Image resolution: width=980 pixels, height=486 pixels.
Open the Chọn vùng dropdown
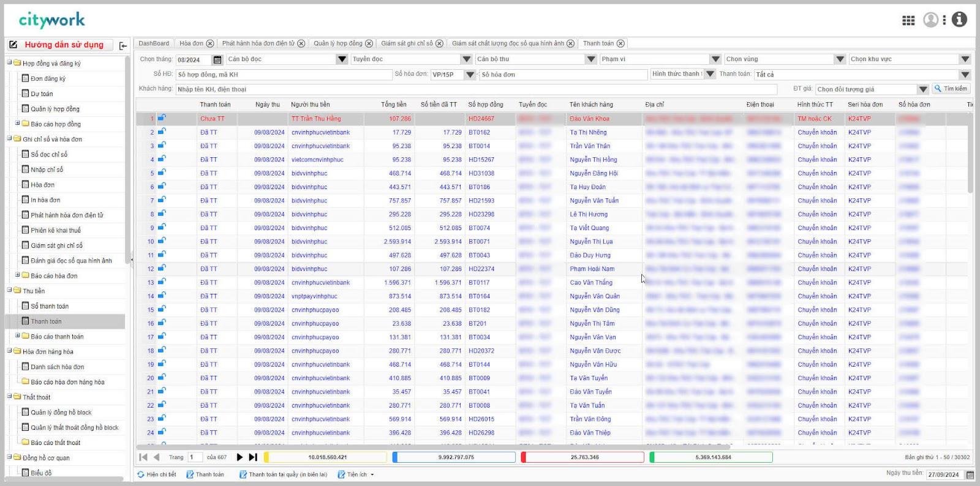tap(840, 59)
